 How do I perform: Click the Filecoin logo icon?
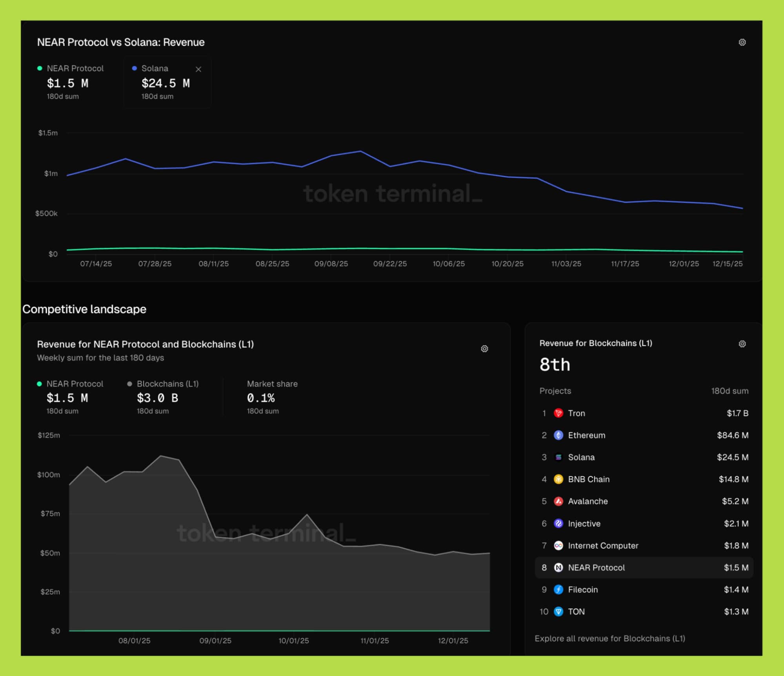coord(558,589)
